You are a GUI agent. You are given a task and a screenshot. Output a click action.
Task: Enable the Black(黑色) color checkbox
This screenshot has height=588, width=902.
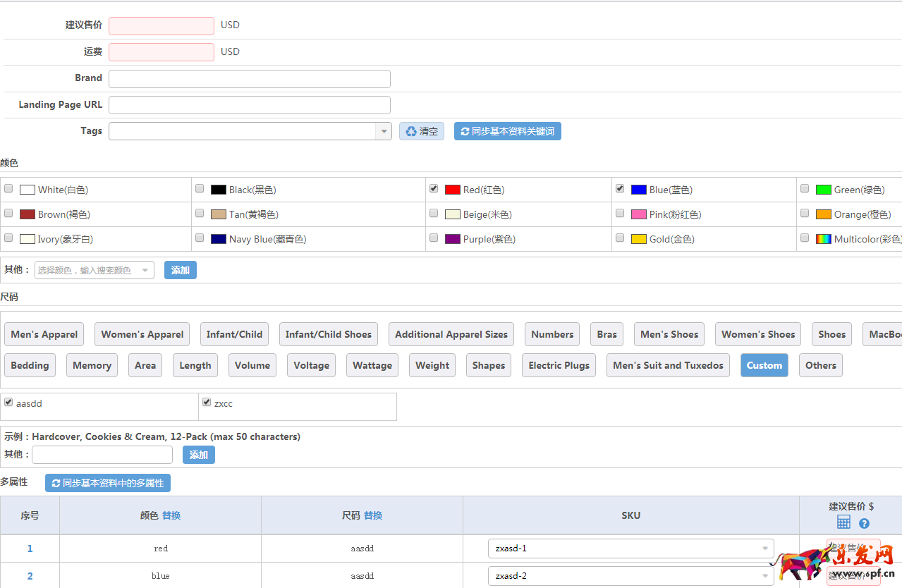200,189
